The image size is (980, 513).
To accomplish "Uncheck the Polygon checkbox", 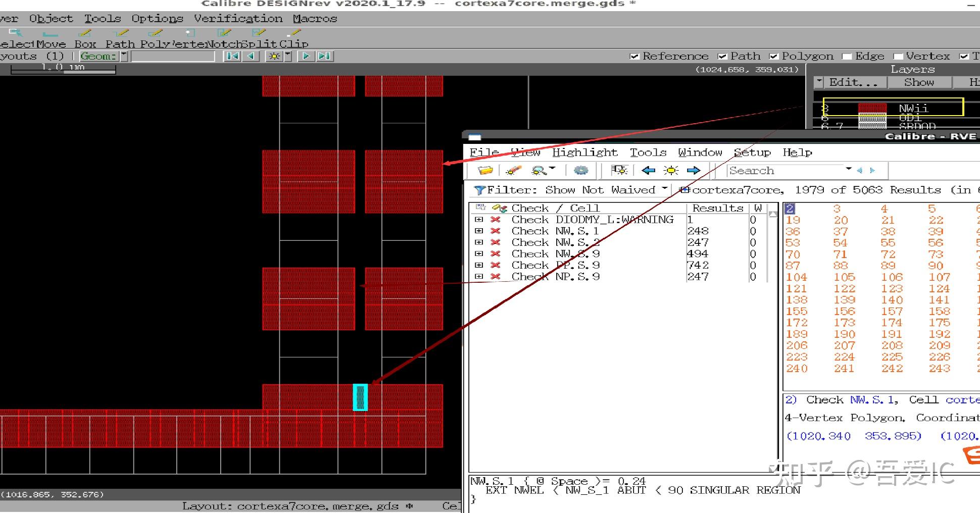I will pos(773,57).
